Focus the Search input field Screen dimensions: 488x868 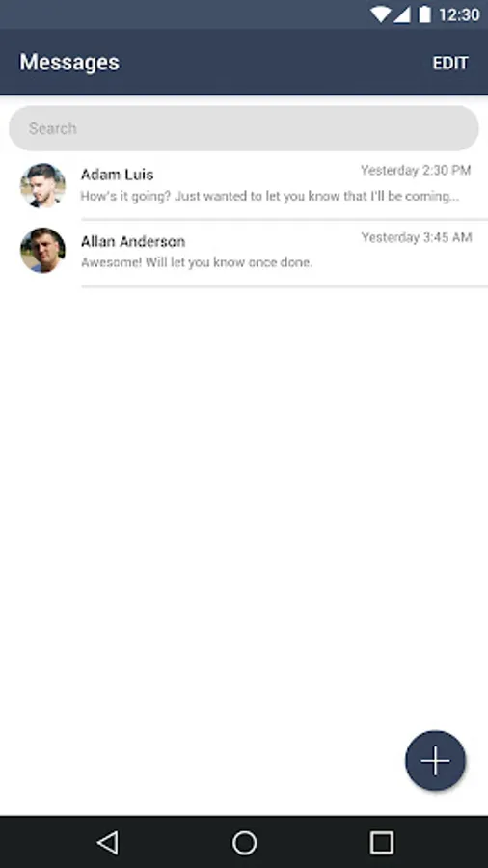(244, 128)
